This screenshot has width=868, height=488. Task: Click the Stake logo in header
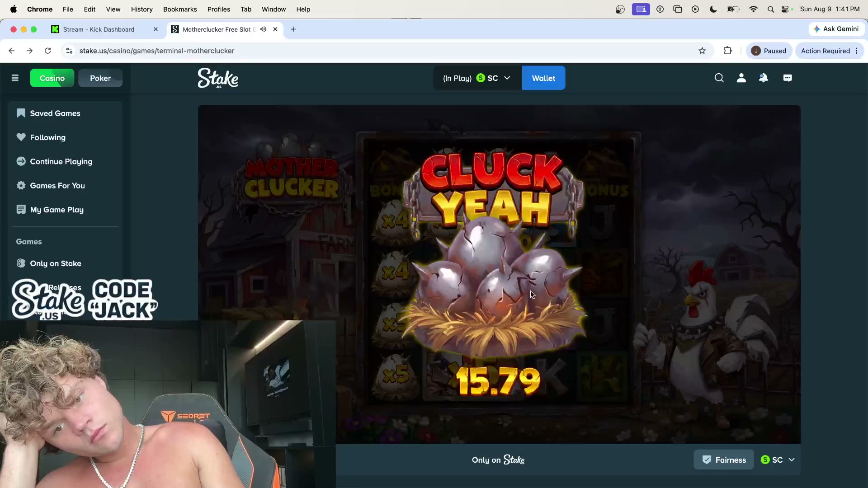tap(218, 78)
